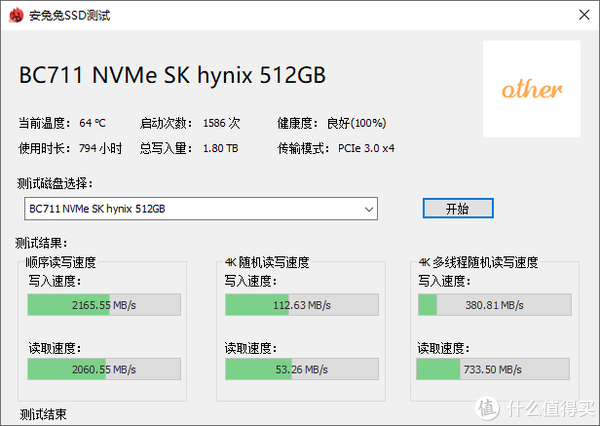600x426 pixels.
Task: Click the '测试结束' status text
Action: (x=43, y=414)
